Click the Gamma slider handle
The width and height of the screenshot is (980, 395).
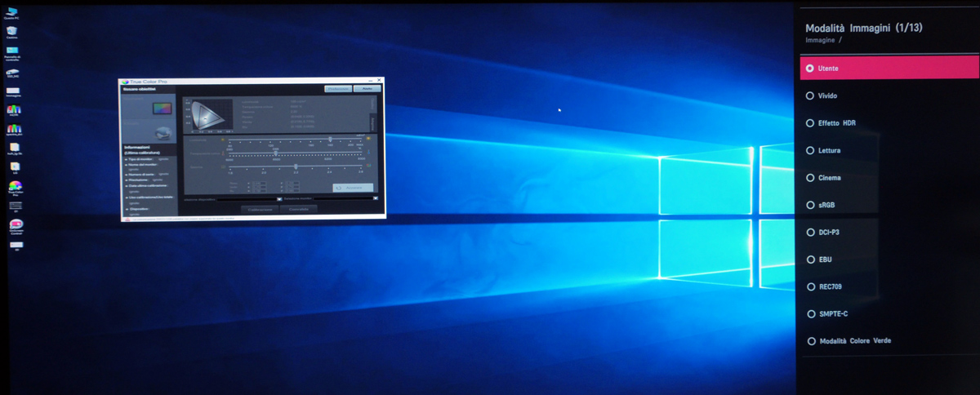[x=296, y=166]
